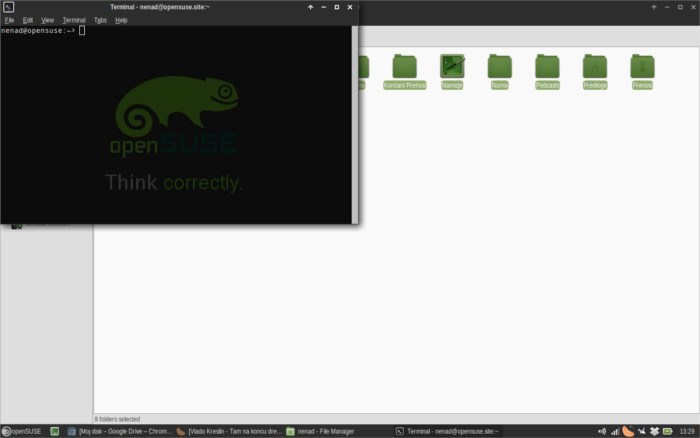Minimize the terminal window
The width and height of the screenshot is (700, 438).
click(324, 7)
